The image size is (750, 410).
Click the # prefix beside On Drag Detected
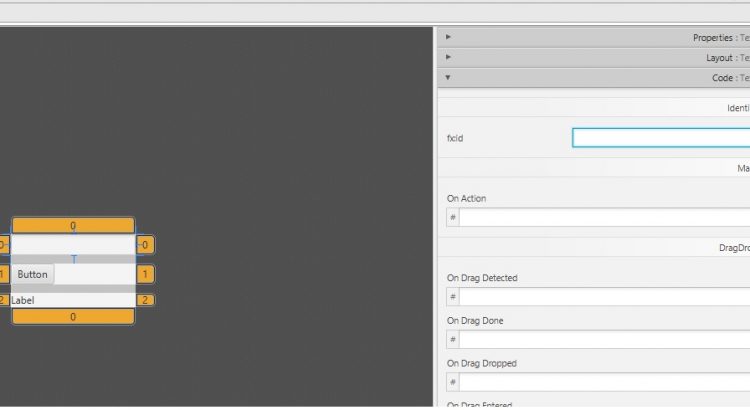(x=453, y=297)
